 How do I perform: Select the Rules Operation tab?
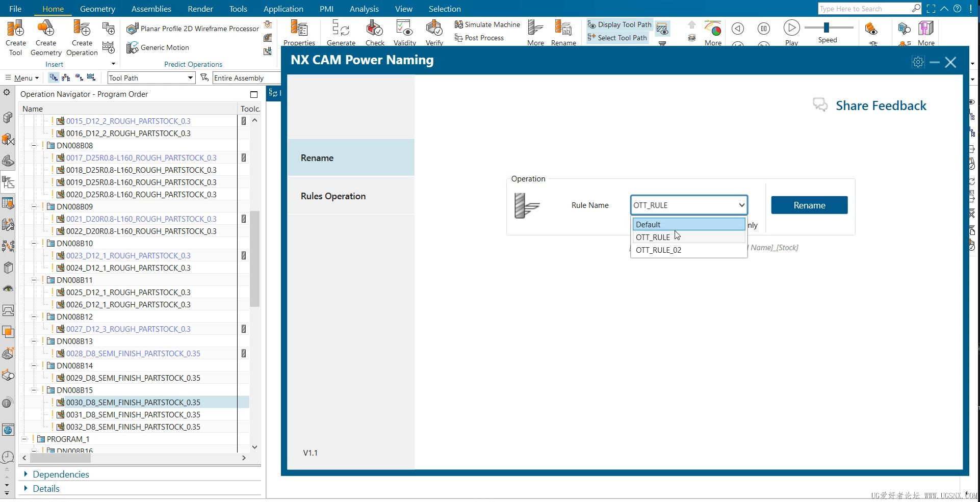pos(351,196)
